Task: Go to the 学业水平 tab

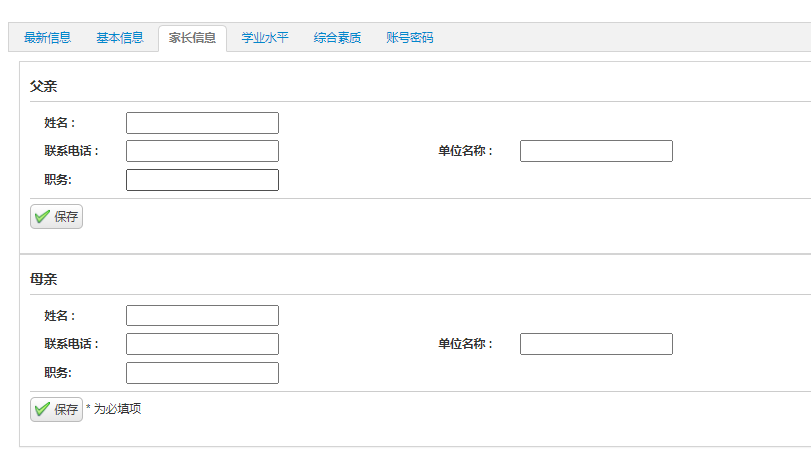Action: [x=265, y=38]
